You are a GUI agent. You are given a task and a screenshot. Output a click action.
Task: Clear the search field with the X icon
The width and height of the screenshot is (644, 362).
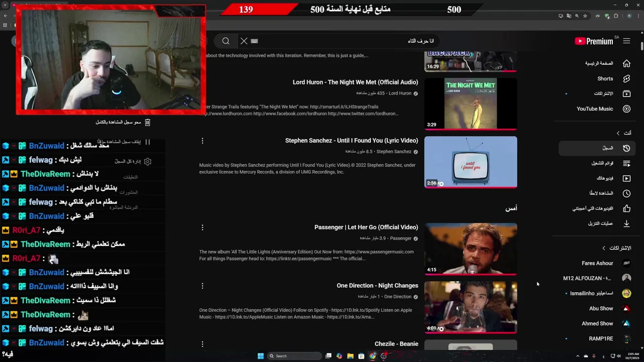click(x=244, y=41)
